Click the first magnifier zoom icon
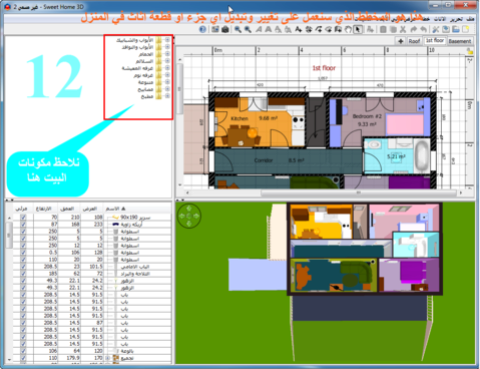This screenshot has height=369, width=480. 238,30
